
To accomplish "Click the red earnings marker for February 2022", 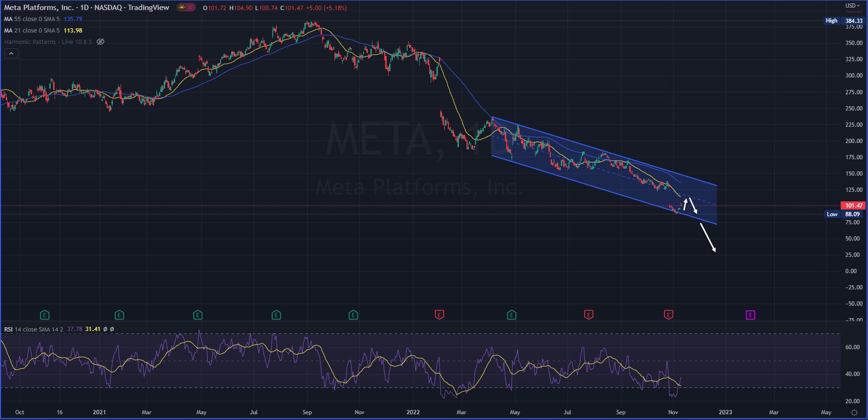I will [x=439, y=315].
